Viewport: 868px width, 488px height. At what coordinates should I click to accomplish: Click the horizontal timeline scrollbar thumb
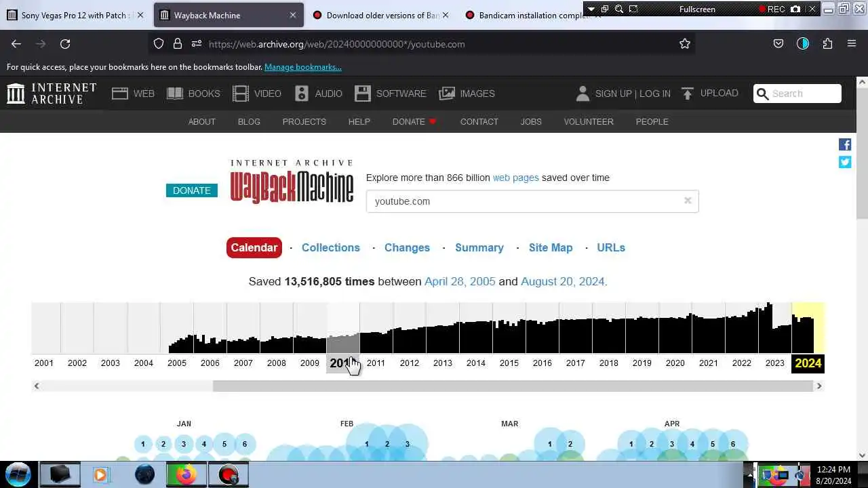(513, 386)
